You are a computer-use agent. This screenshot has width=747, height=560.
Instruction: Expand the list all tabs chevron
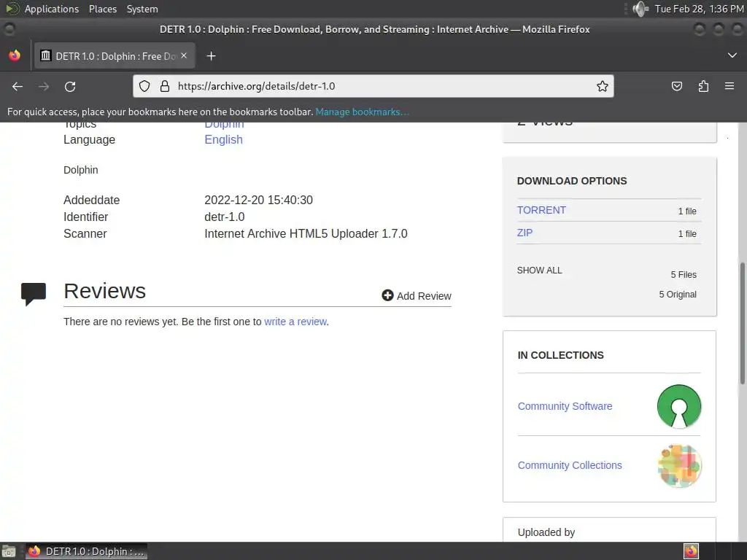coord(732,55)
